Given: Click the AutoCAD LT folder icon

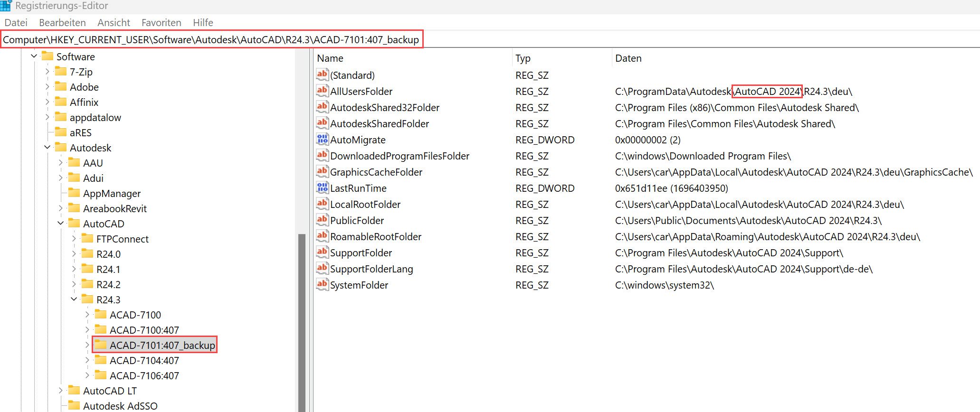Looking at the screenshot, I should click(74, 391).
